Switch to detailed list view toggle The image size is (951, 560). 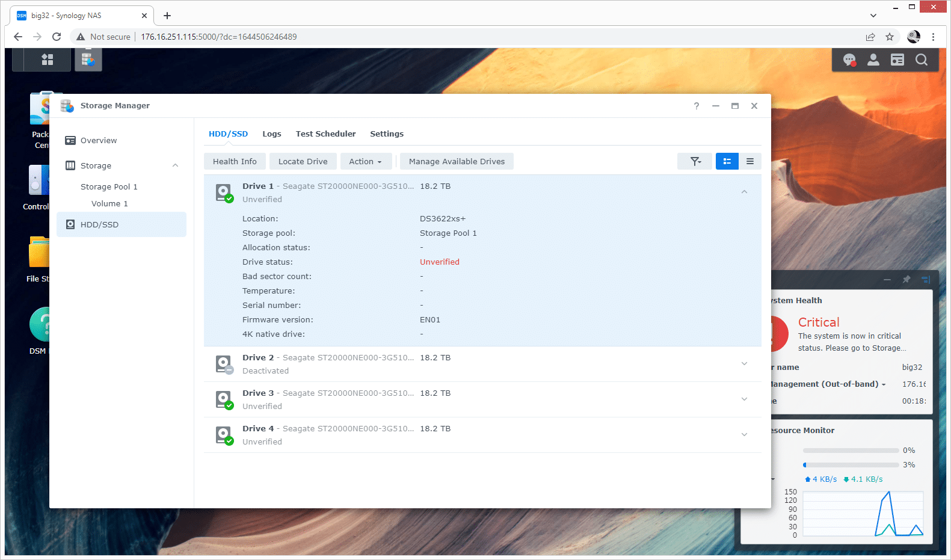727,161
